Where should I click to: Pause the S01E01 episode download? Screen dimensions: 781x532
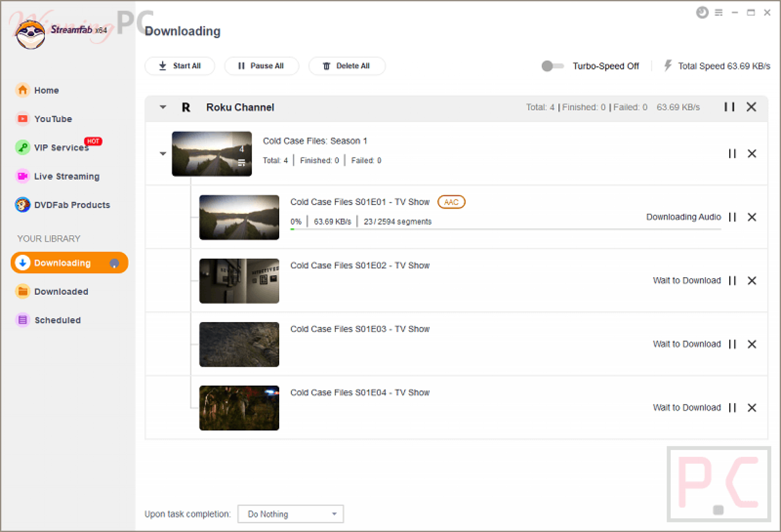732,217
